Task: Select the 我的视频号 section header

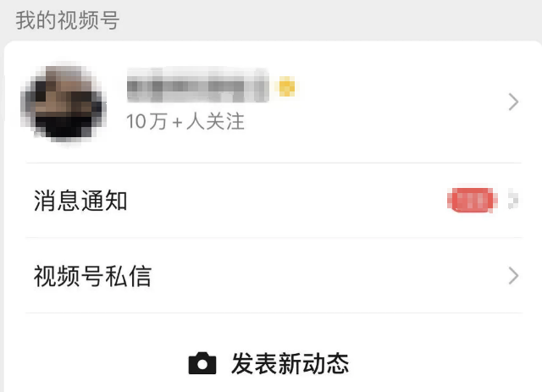Action: point(68,20)
